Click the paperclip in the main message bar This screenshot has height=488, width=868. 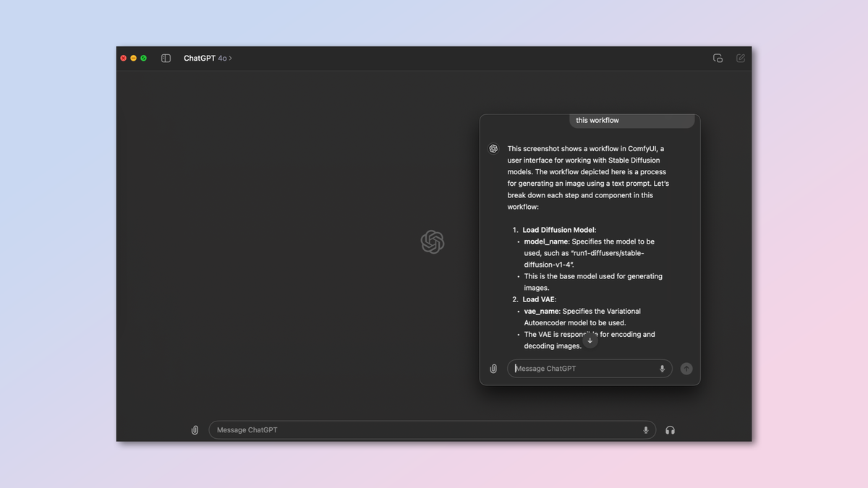click(194, 429)
